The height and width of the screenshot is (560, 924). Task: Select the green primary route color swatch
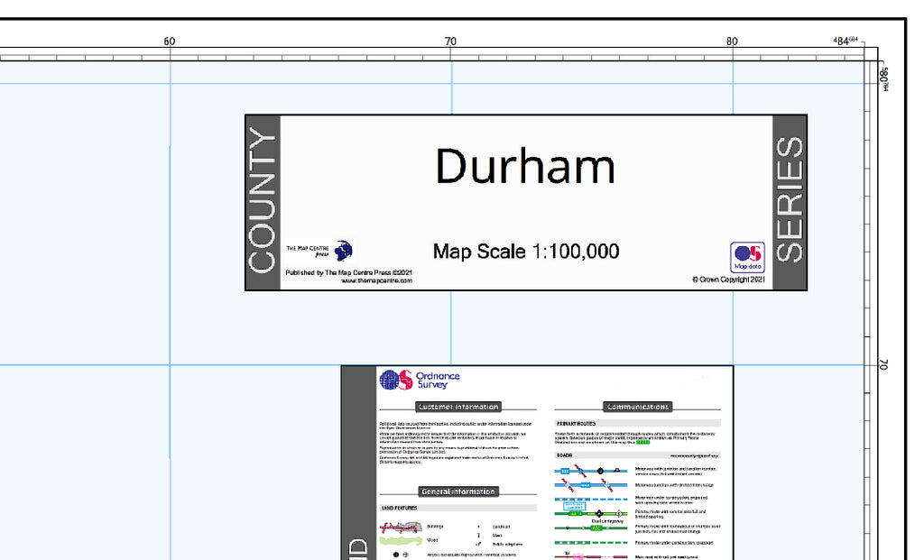click(642, 442)
